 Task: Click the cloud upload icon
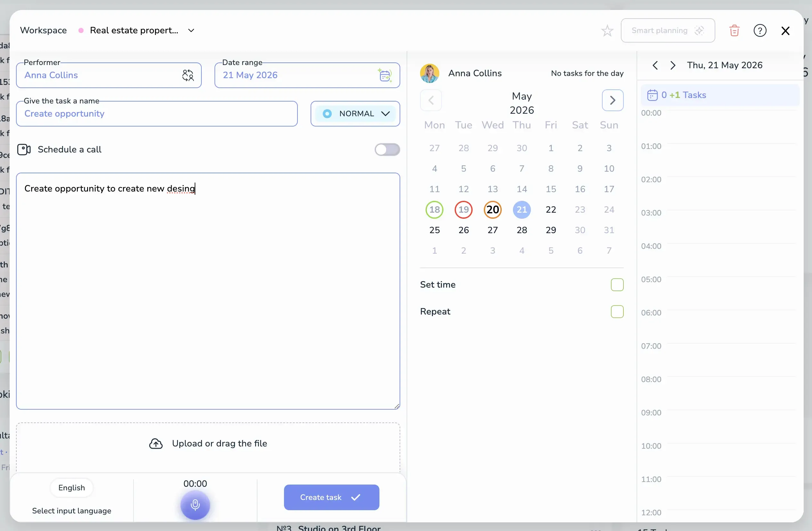click(156, 443)
